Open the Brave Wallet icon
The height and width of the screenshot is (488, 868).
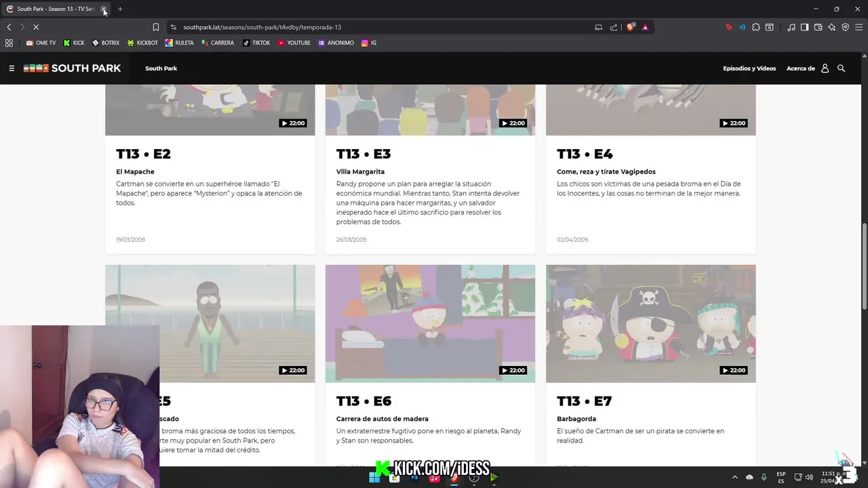(818, 27)
